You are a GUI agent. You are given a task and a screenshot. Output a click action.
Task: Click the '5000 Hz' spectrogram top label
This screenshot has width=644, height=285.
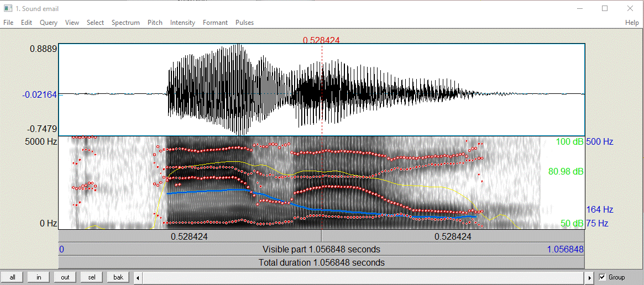coord(40,142)
